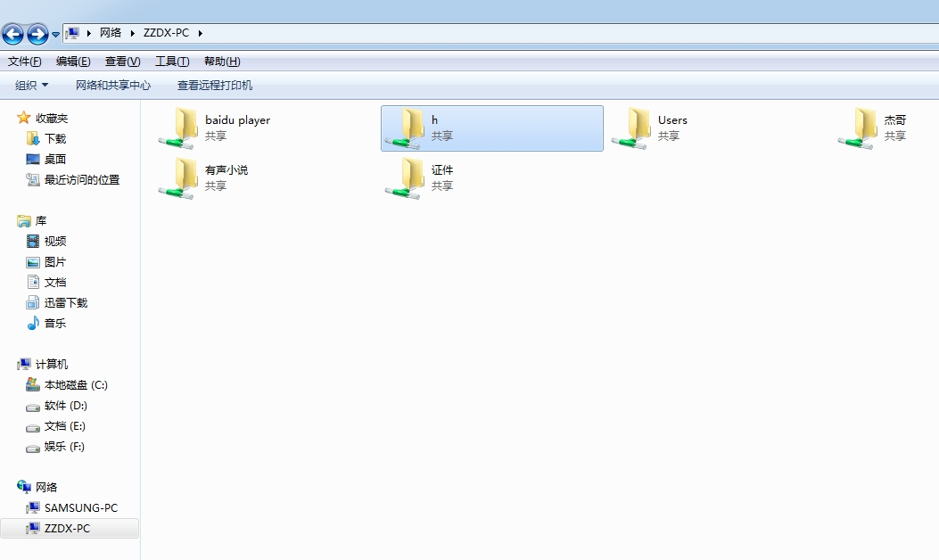This screenshot has width=939, height=560.
Task: Open the 帮助(H) menu
Action: click(221, 62)
